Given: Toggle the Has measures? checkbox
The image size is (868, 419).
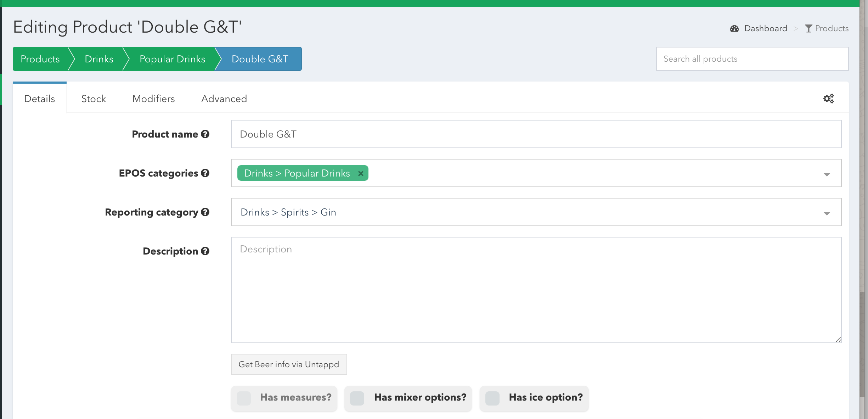Looking at the screenshot, I should click(244, 398).
